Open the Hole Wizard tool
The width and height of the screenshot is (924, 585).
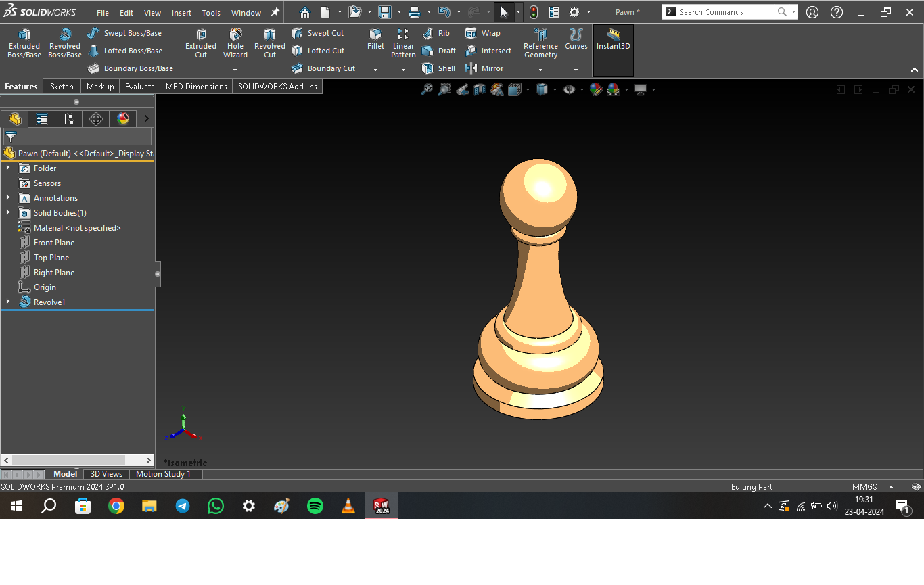(x=235, y=43)
